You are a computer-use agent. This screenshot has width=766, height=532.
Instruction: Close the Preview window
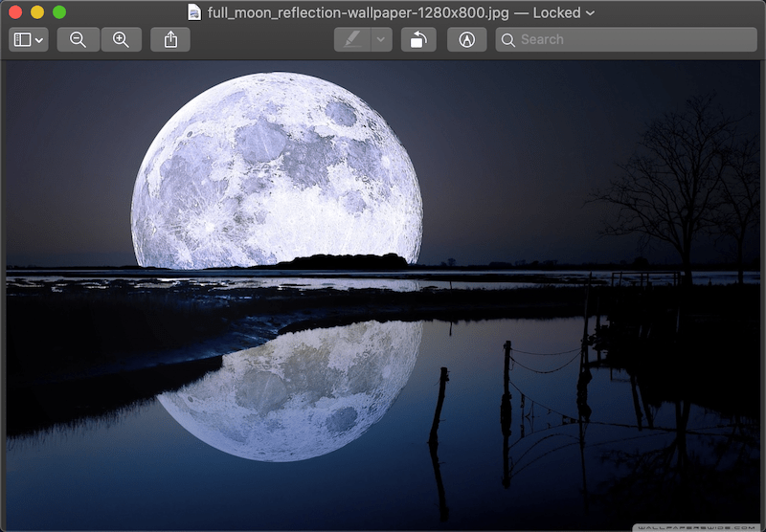(15, 12)
